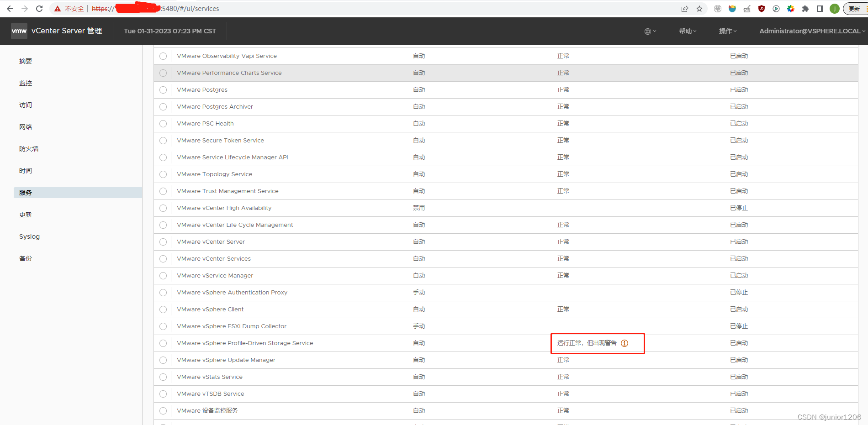Select the VMware vSphere Update Manager radio button
The image size is (868, 425).
click(x=163, y=360)
